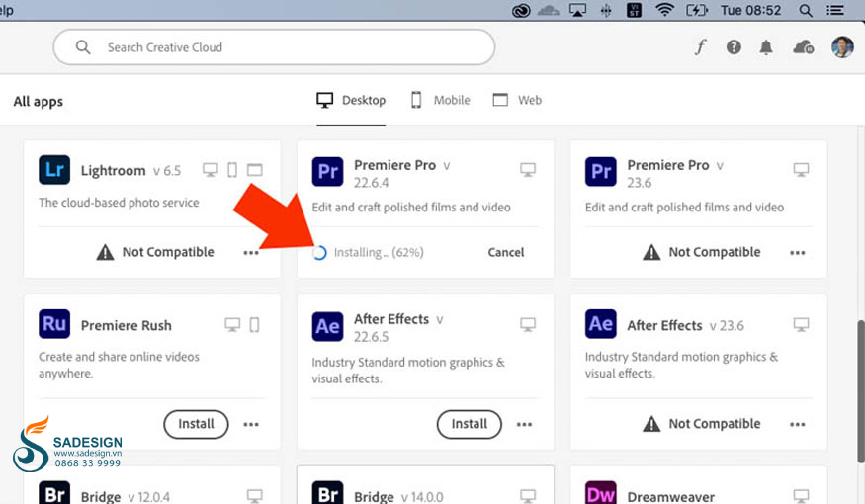865x504 pixels.
Task: Click Lightroom's desktop platform icon
Action: point(211,170)
